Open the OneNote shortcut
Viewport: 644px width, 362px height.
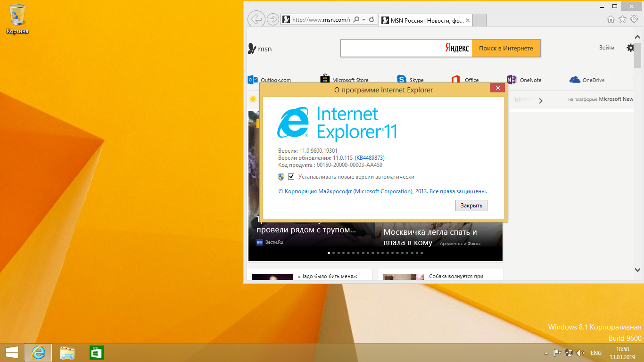(x=524, y=80)
